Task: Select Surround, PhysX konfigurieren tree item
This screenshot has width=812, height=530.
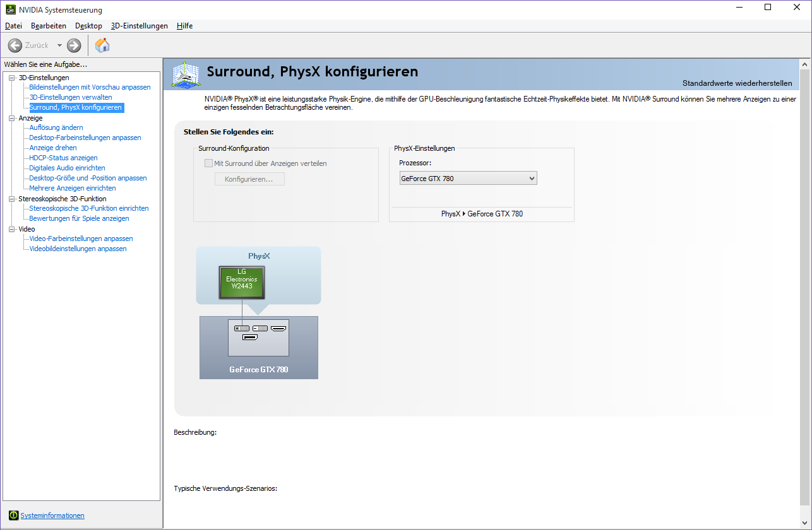Action: 76,107
